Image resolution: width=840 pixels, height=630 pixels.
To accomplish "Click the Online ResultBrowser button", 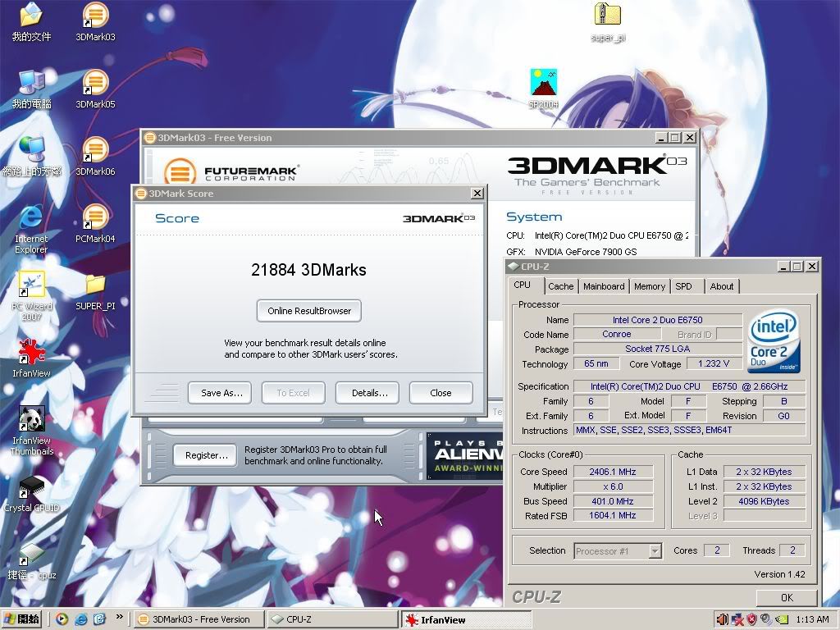I will tap(309, 311).
